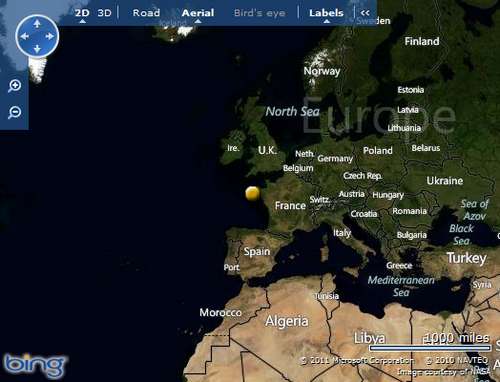Switch to 3D map mode

104,13
